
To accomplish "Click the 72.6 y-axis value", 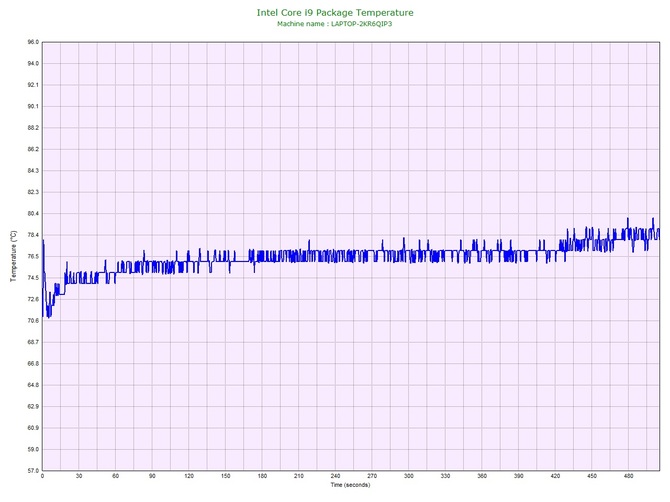I will (33, 299).
